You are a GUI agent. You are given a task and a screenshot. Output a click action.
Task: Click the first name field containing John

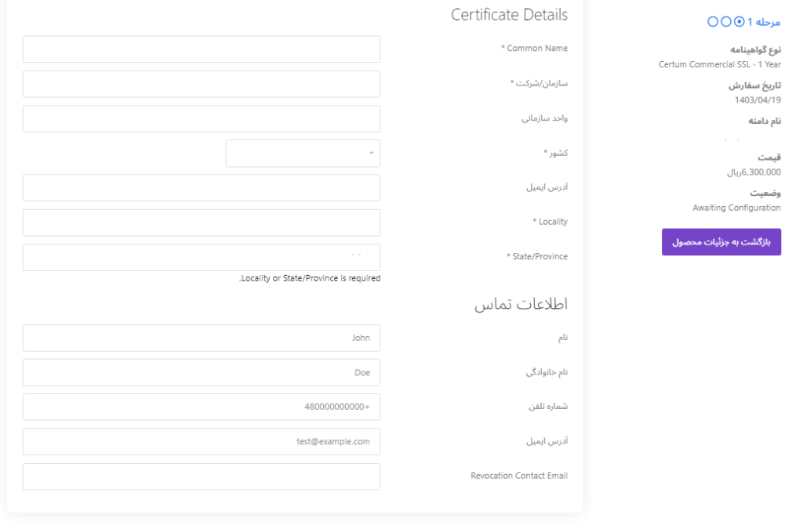(x=202, y=338)
